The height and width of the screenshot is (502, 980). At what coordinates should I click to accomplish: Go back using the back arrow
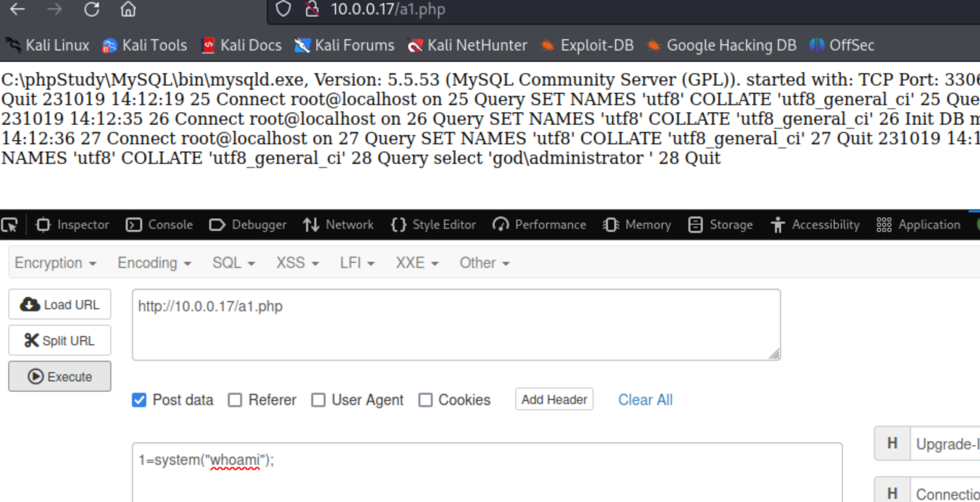[x=18, y=9]
